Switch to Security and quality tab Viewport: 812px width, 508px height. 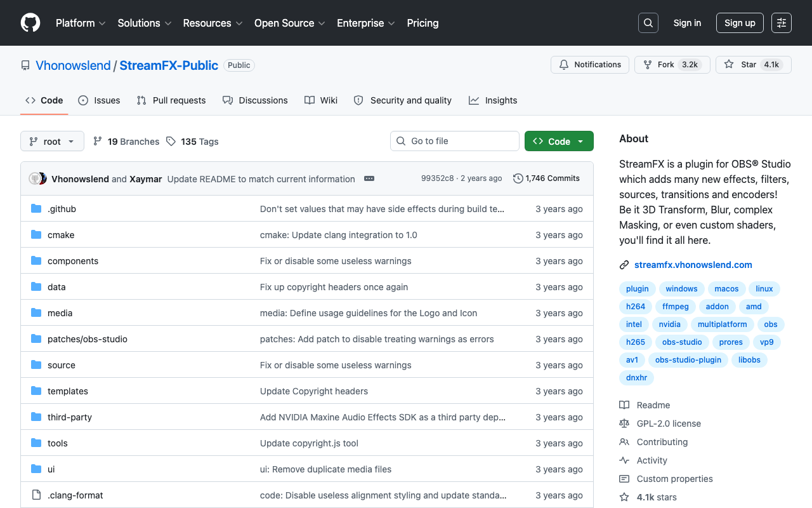tap(403, 100)
